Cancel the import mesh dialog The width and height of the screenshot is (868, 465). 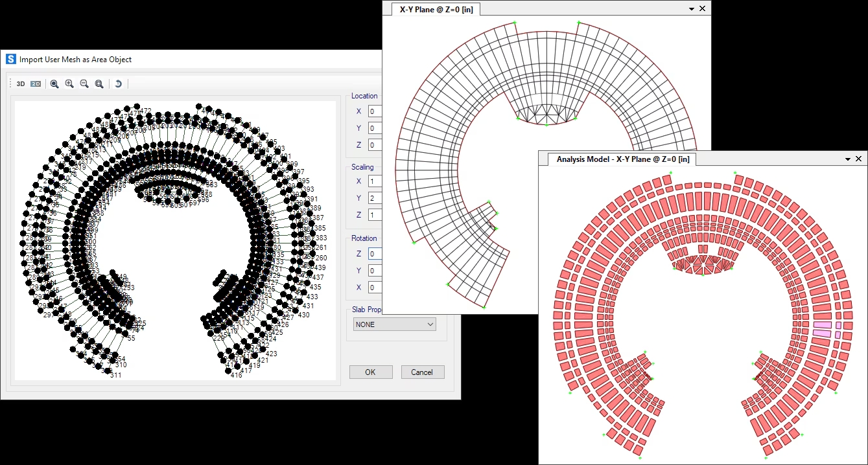tap(422, 372)
